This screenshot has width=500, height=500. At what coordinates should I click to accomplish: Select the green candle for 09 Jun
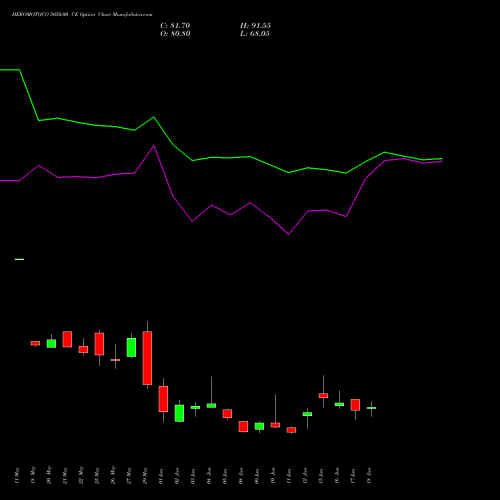259,426
